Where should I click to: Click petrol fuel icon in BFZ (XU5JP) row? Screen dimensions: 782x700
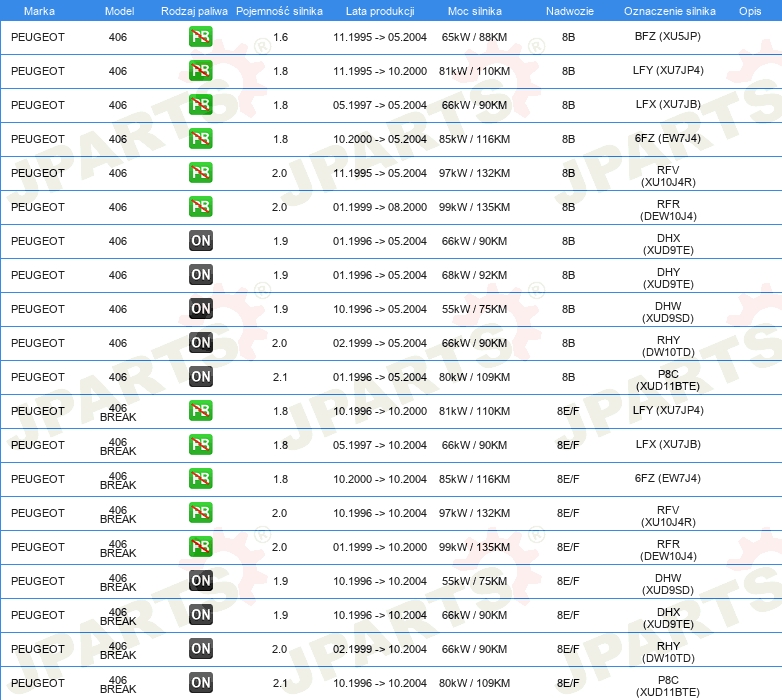point(200,37)
